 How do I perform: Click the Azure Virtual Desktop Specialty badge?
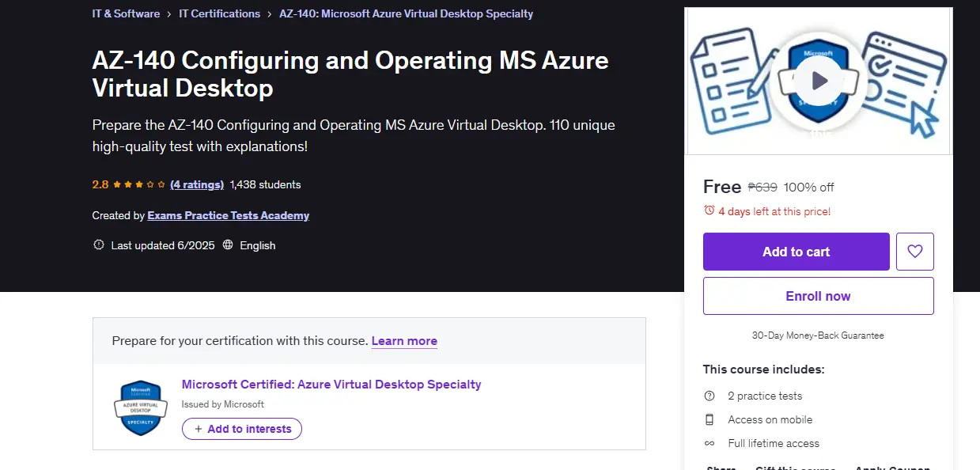(141, 407)
